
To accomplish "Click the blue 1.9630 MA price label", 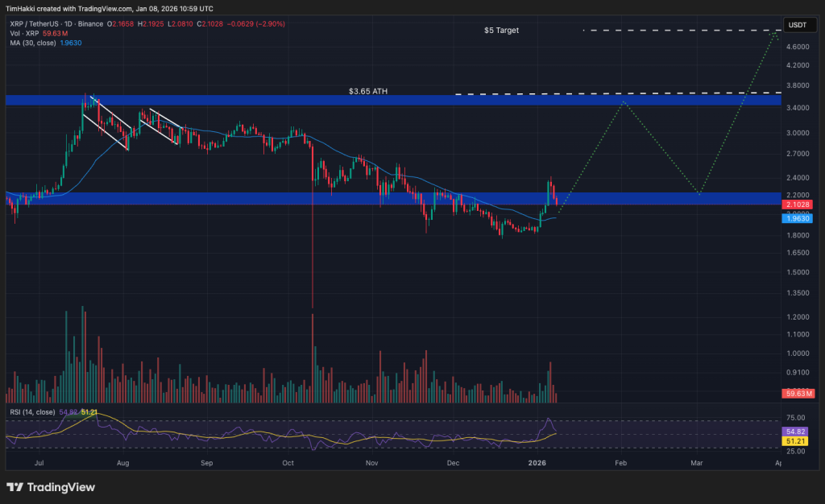I will coord(797,217).
